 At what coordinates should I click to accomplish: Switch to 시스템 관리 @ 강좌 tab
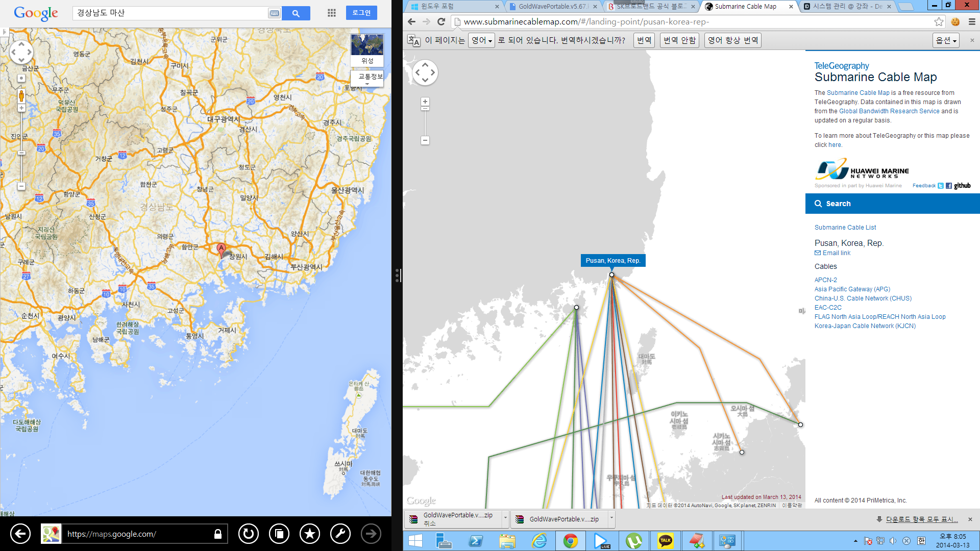[847, 7]
